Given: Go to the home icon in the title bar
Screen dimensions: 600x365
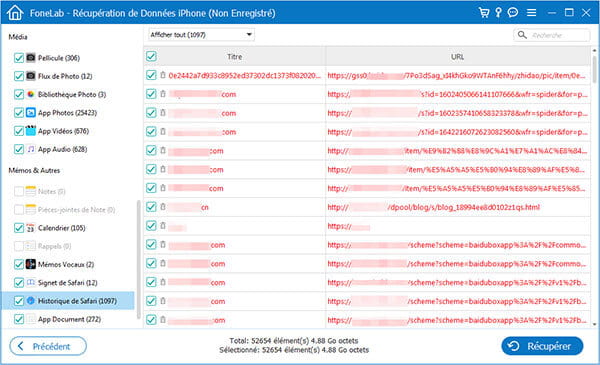Looking at the screenshot, I should click(15, 13).
